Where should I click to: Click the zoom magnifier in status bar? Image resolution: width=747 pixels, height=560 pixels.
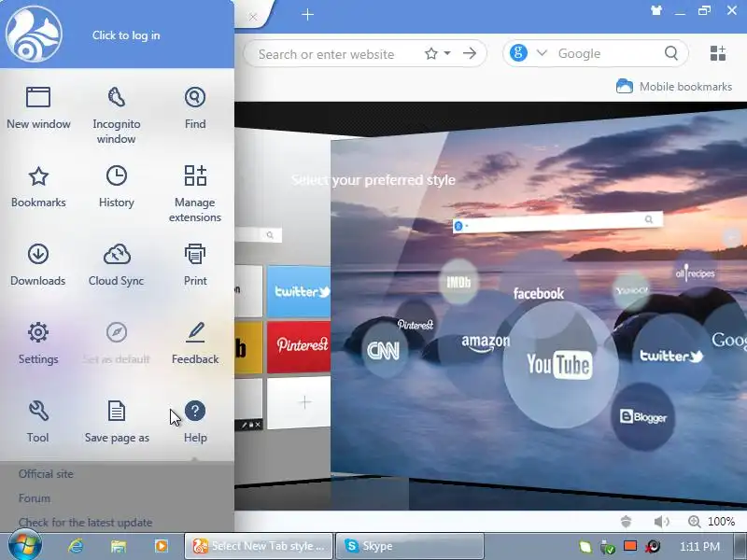(x=694, y=522)
